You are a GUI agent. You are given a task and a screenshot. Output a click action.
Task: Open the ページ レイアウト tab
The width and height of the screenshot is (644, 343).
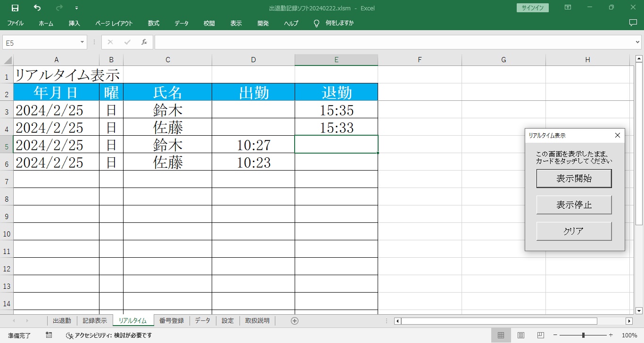[x=114, y=23]
